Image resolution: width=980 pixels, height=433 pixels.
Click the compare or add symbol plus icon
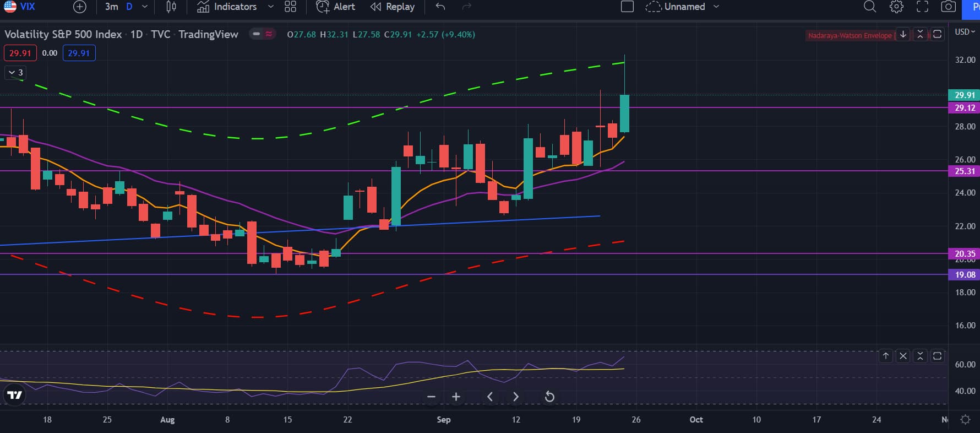80,7
